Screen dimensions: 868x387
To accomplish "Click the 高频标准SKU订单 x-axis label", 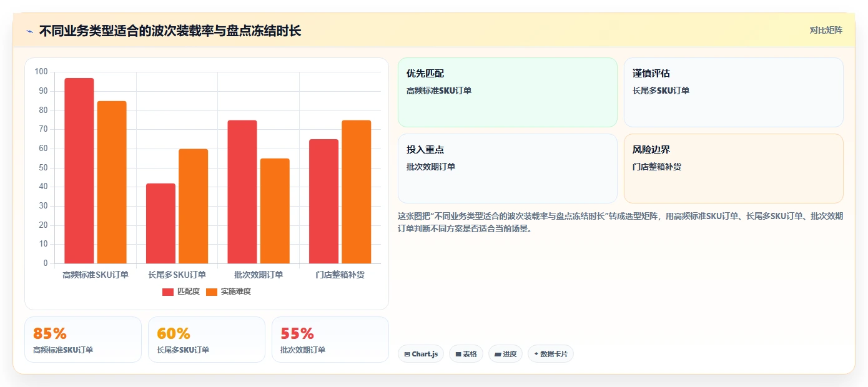I will (96, 275).
